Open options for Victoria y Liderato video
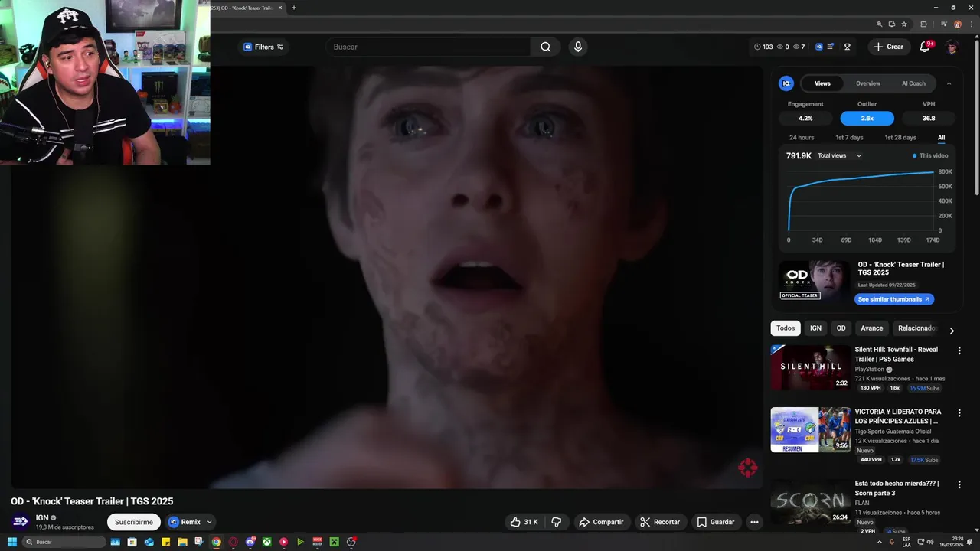This screenshot has height=551, width=980. 959,413
